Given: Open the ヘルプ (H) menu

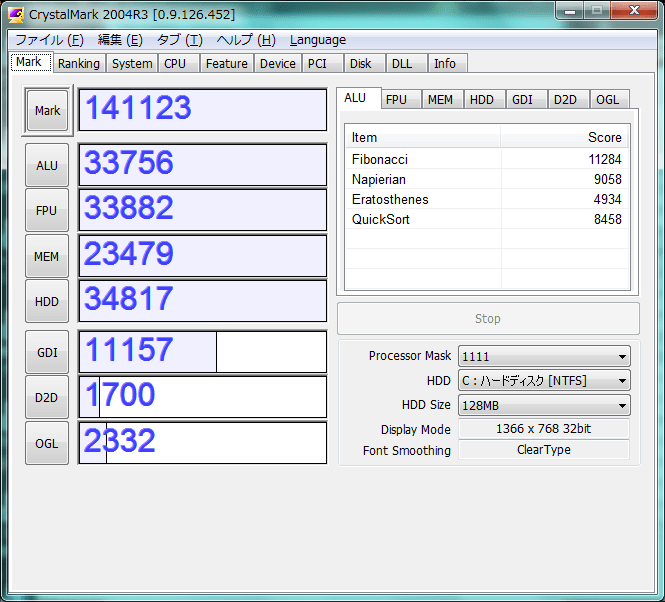Looking at the screenshot, I should (246, 40).
